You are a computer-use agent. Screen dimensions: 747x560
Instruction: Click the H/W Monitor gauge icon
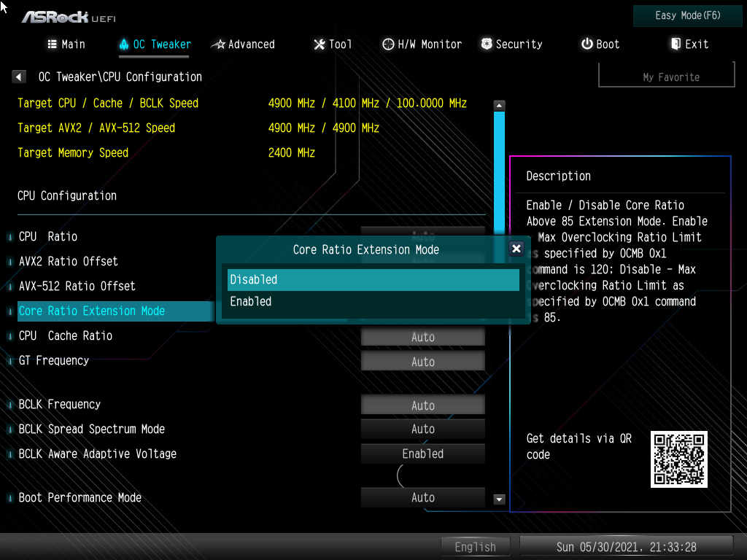click(x=388, y=44)
